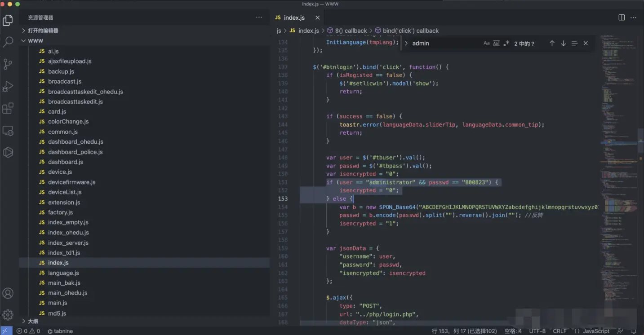Toggle match case in find widget
The height and width of the screenshot is (335, 644).
[x=486, y=43]
